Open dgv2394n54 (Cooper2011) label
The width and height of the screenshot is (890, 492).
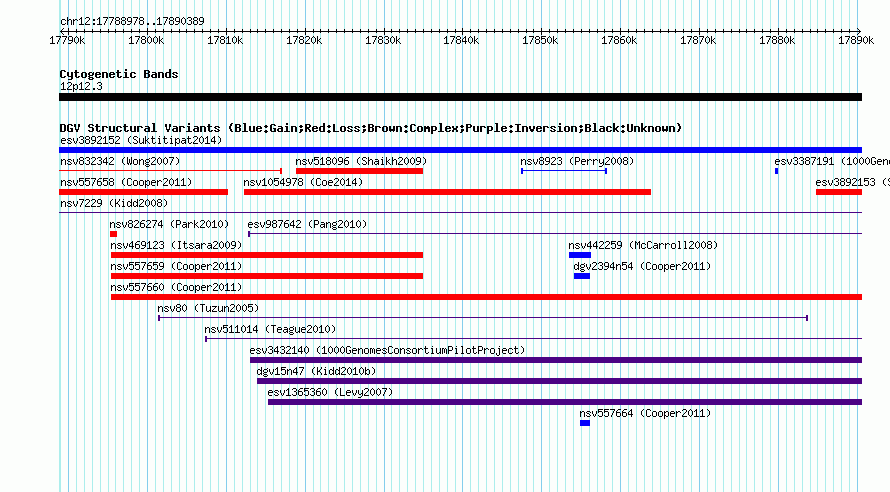pyautogui.click(x=642, y=266)
